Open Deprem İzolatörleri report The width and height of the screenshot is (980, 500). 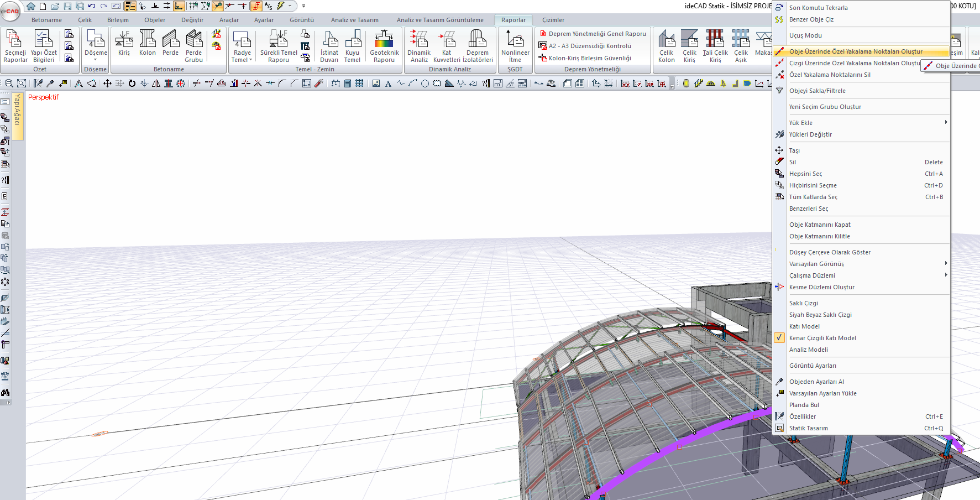[478, 46]
